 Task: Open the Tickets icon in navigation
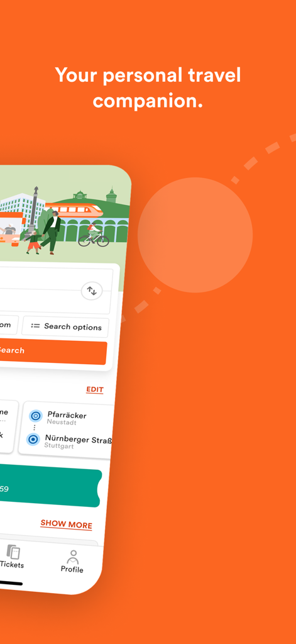[x=13, y=552]
